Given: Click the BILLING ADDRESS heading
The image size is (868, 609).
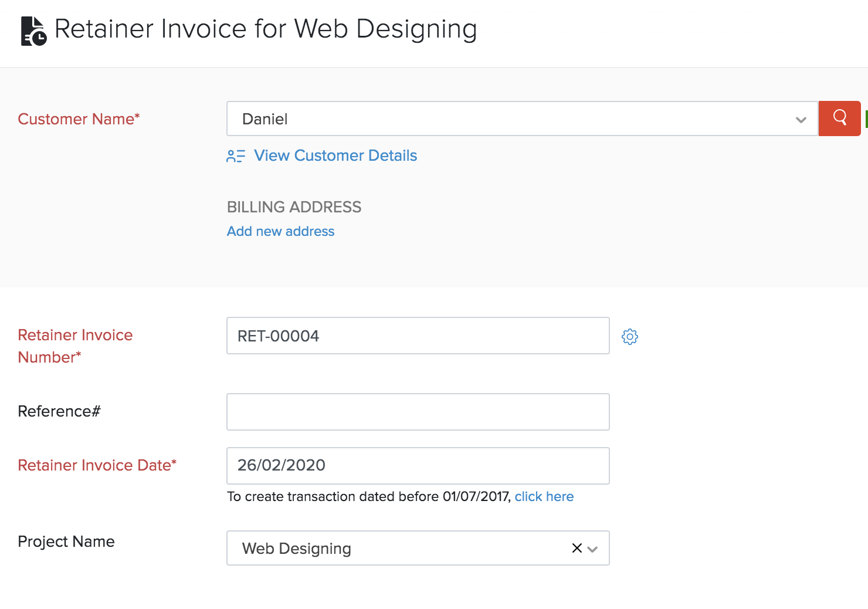Looking at the screenshot, I should tap(294, 207).
